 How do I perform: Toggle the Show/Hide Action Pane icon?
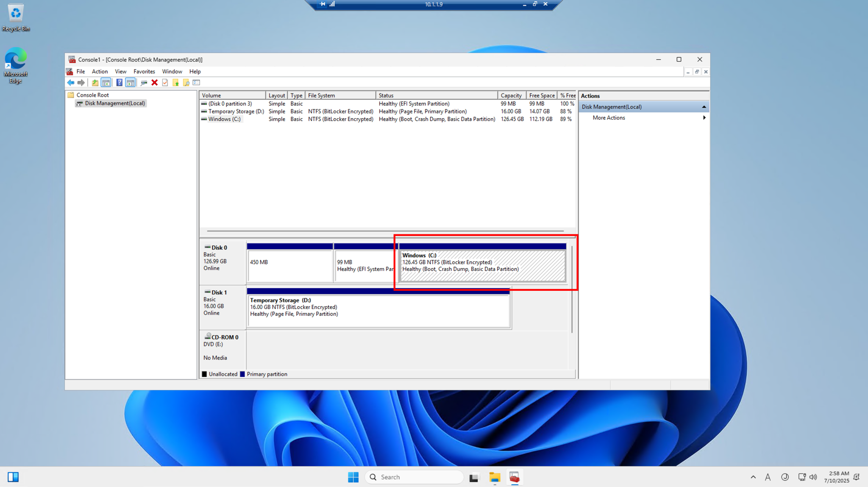(x=130, y=83)
